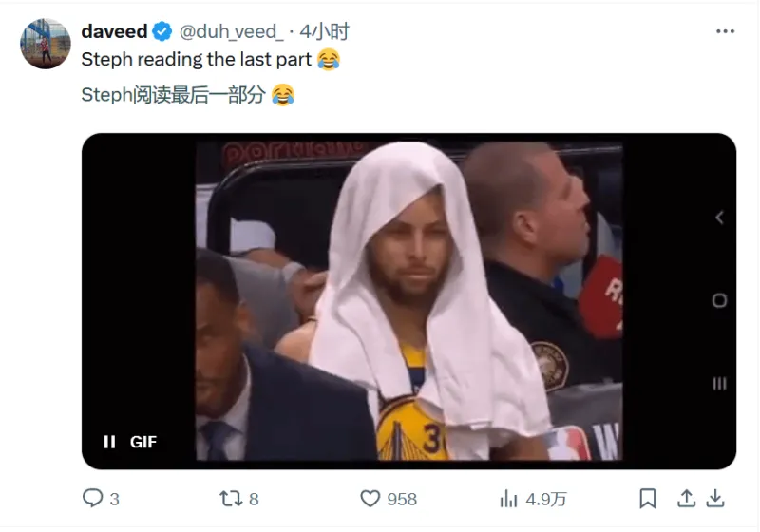
Task: Click the GIF label on the media
Action: pyautogui.click(x=143, y=442)
